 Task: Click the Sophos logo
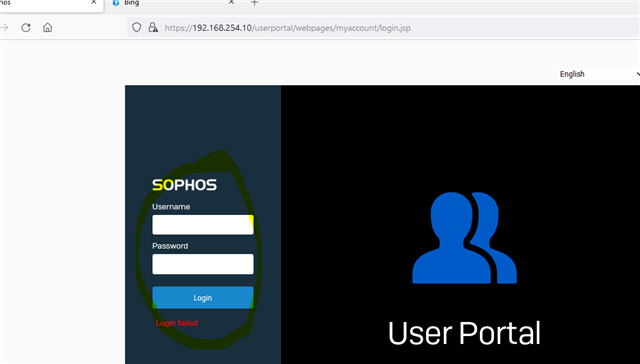pyautogui.click(x=184, y=185)
